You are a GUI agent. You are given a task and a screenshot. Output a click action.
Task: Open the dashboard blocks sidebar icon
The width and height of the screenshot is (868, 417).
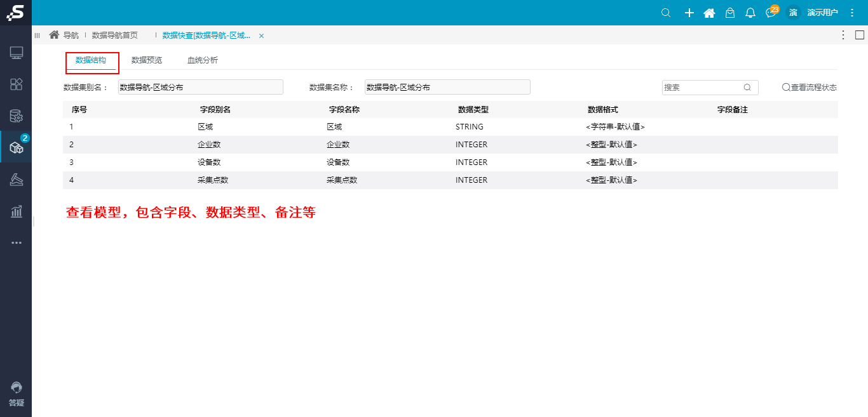point(17,84)
